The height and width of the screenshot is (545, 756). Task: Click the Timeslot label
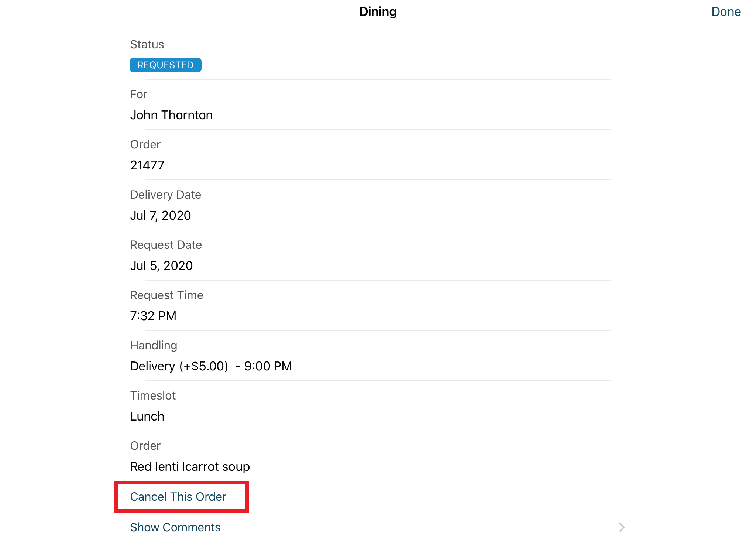coord(153,396)
